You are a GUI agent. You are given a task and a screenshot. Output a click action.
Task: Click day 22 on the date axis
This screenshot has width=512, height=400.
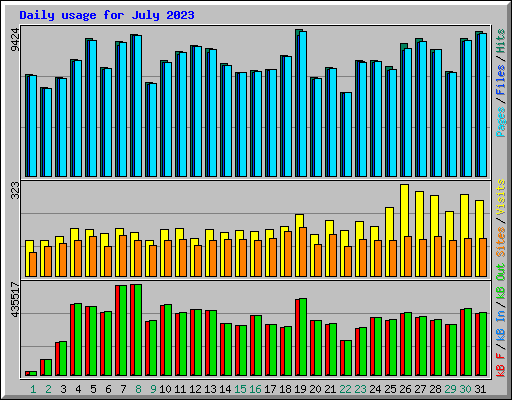click(x=345, y=389)
